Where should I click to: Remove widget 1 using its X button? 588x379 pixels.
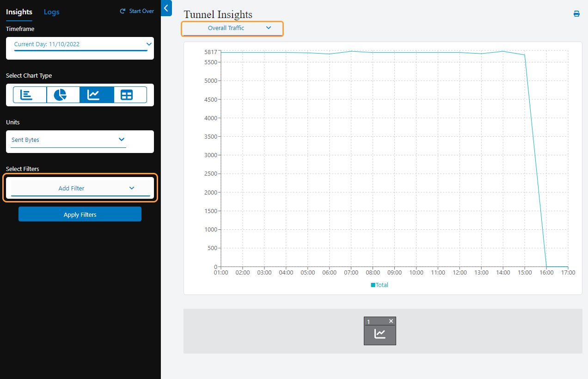click(391, 320)
